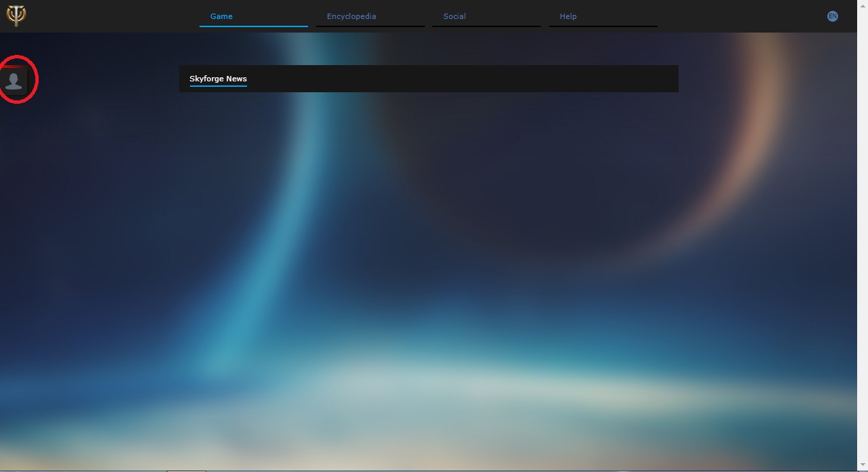The image size is (868, 472).
Task: Open the Social menu tab
Action: click(x=487, y=16)
